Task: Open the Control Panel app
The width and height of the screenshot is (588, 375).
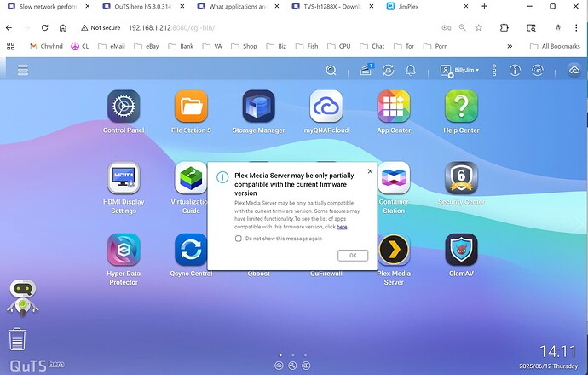Action: (124, 107)
